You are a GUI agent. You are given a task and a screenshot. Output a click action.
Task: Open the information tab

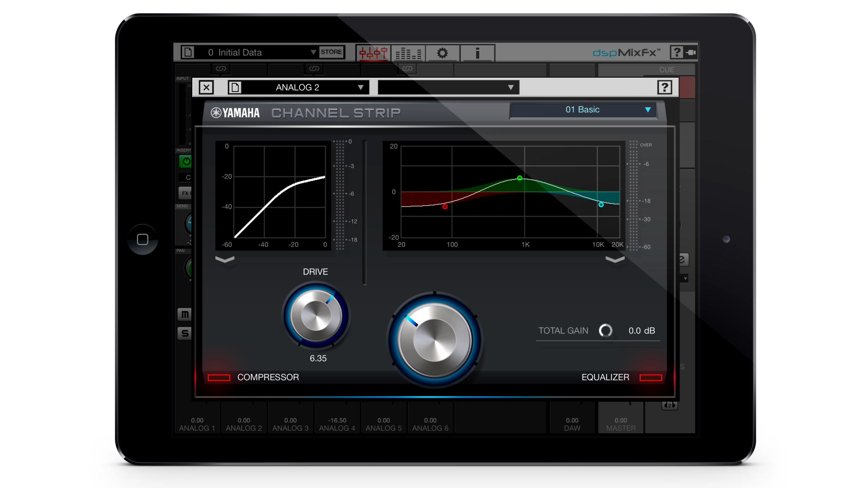[x=477, y=53]
